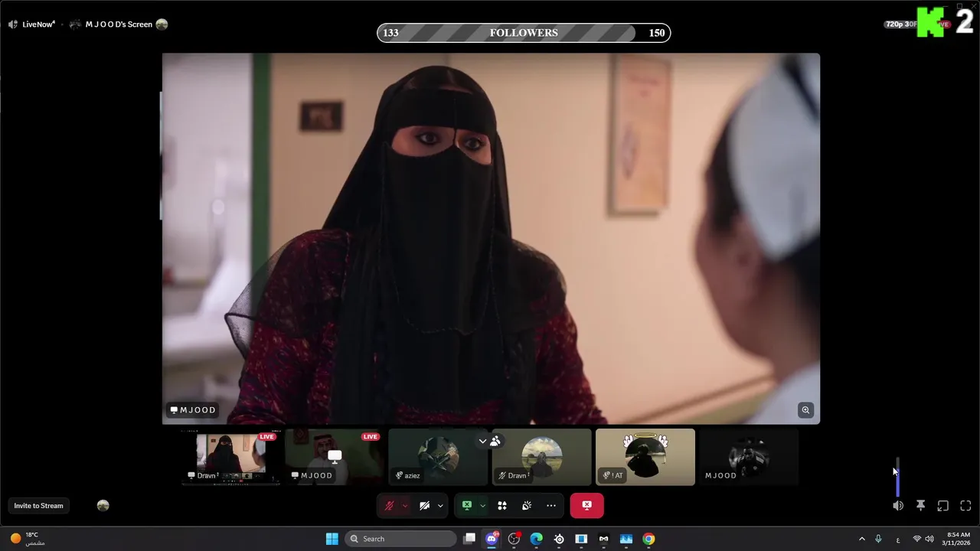The height and width of the screenshot is (551, 980).
Task: Open the blue window app on taskbar
Action: pyautogui.click(x=581, y=539)
